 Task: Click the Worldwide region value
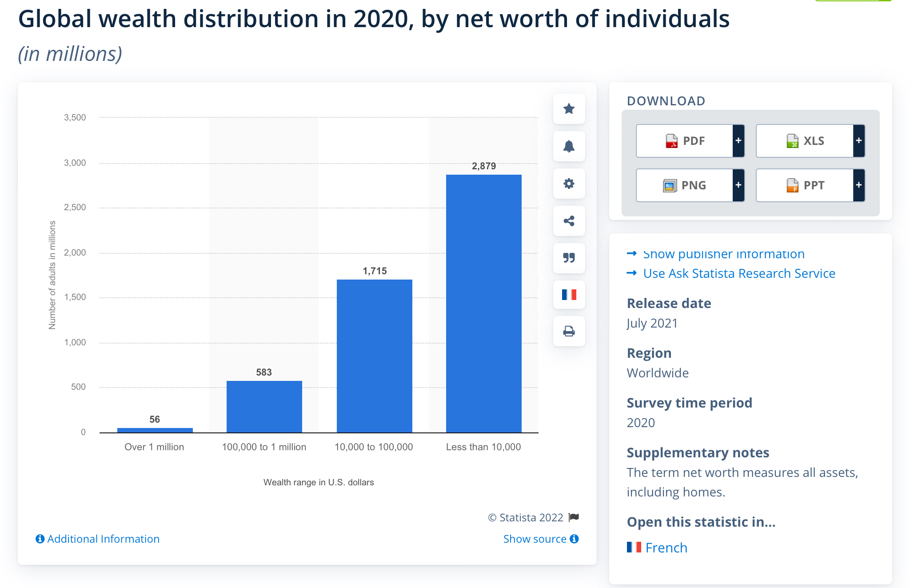coord(658,373)
